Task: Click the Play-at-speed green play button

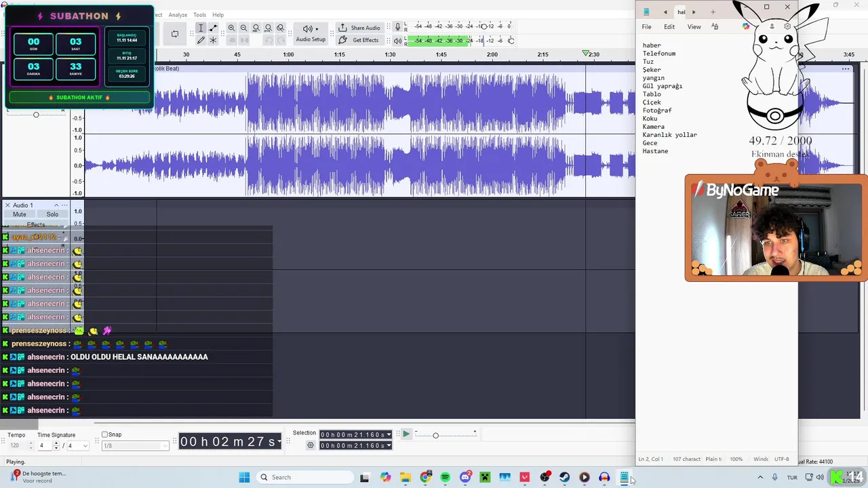Action: click(406, 434)
